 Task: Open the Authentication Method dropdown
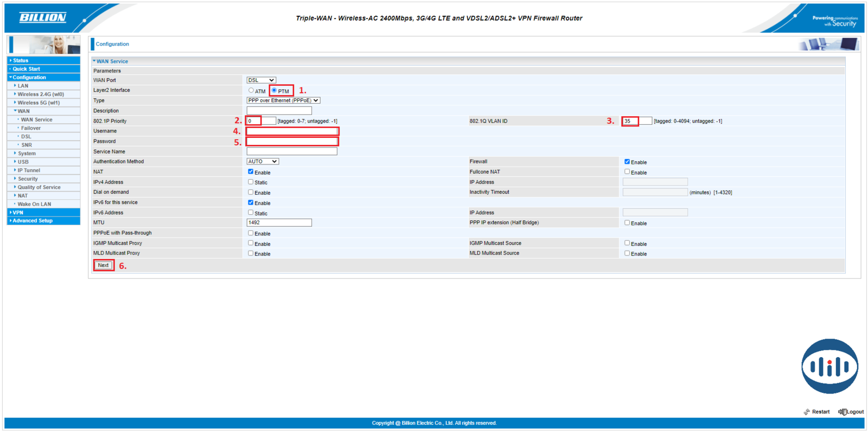pos(263,162)
